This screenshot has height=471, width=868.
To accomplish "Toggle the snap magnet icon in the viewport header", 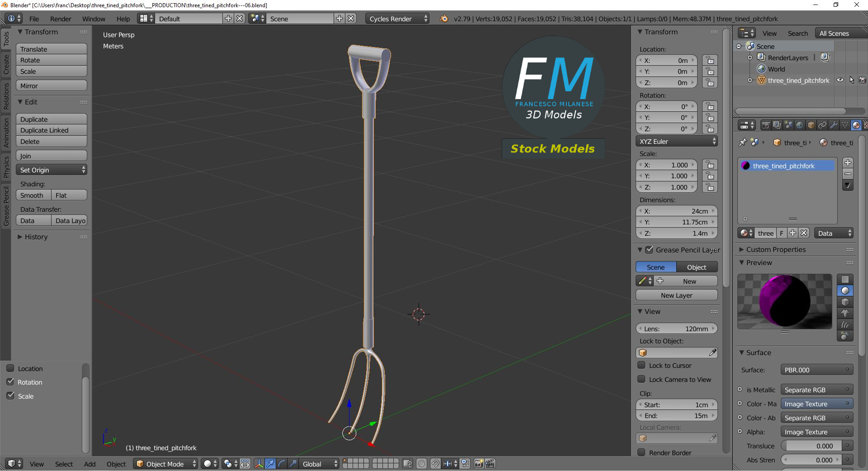I will pos(435,464).
